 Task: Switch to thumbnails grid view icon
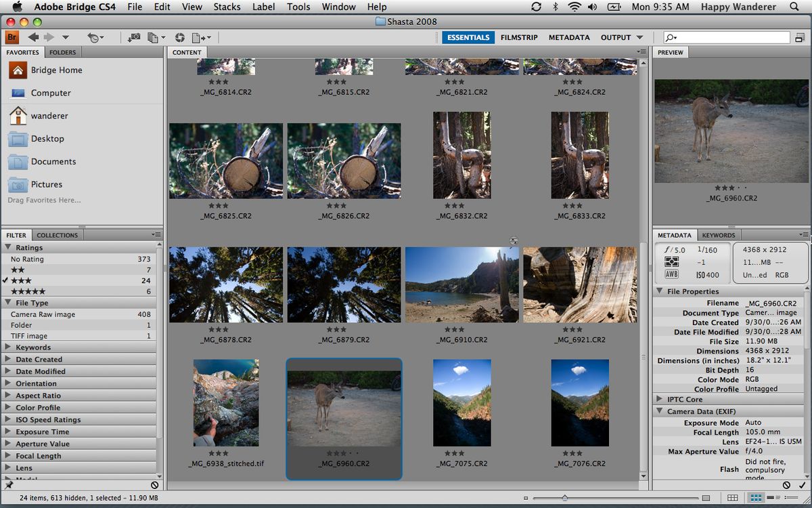(x=757, y=498)
